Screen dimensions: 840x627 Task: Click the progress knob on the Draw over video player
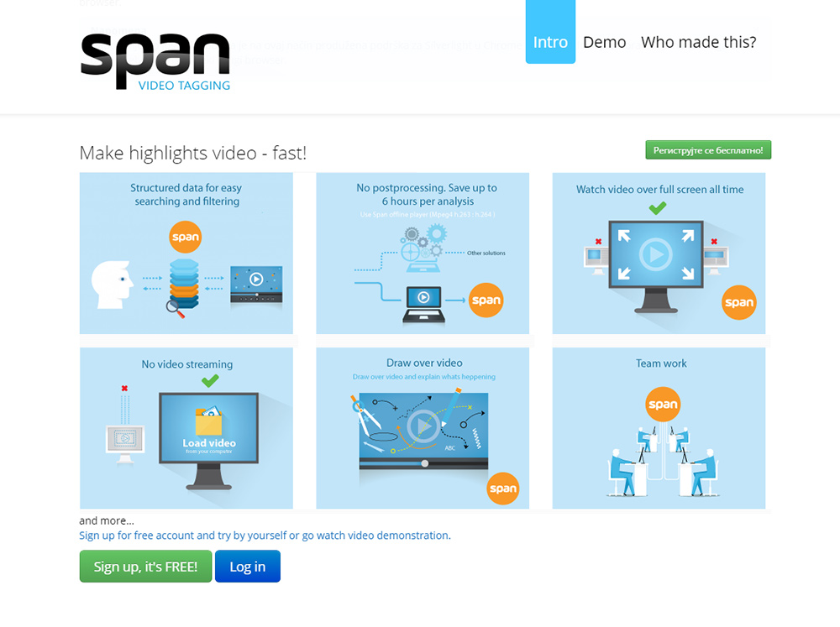[x=425, y=463]
